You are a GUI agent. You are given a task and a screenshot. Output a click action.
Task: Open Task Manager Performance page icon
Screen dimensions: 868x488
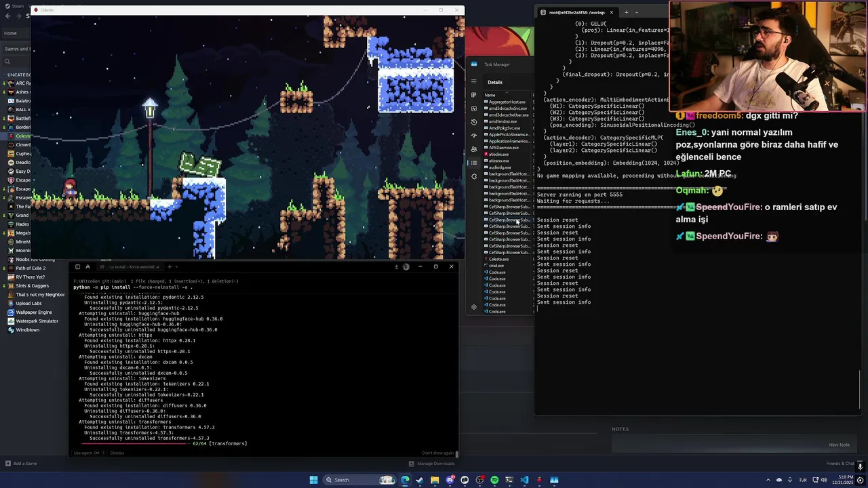click(x=474, y=108)
